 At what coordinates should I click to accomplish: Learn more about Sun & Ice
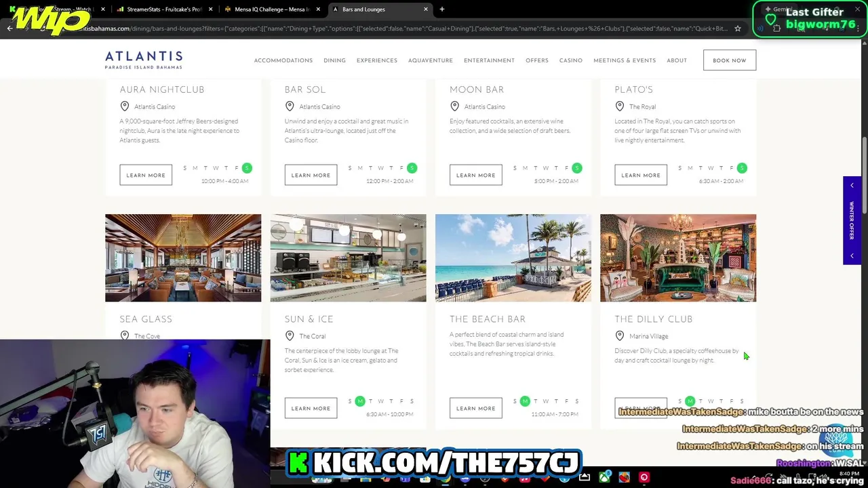click(x=311, y=408)
